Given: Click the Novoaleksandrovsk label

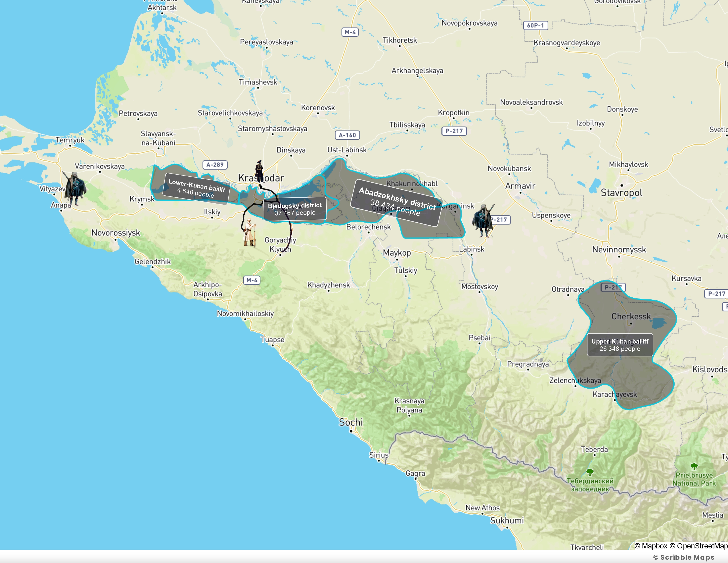Looking at the screenshot, I should (x=531, y=102).
